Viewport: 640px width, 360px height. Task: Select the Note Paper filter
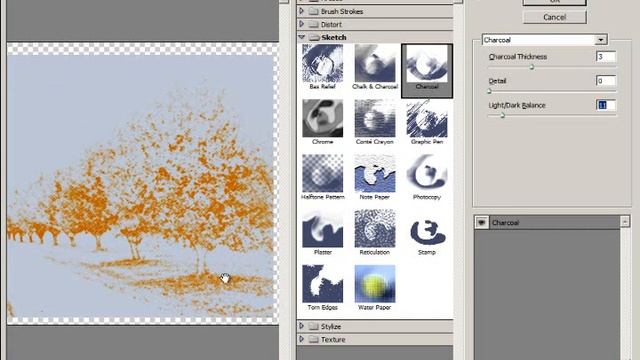[x=375, y=173]
